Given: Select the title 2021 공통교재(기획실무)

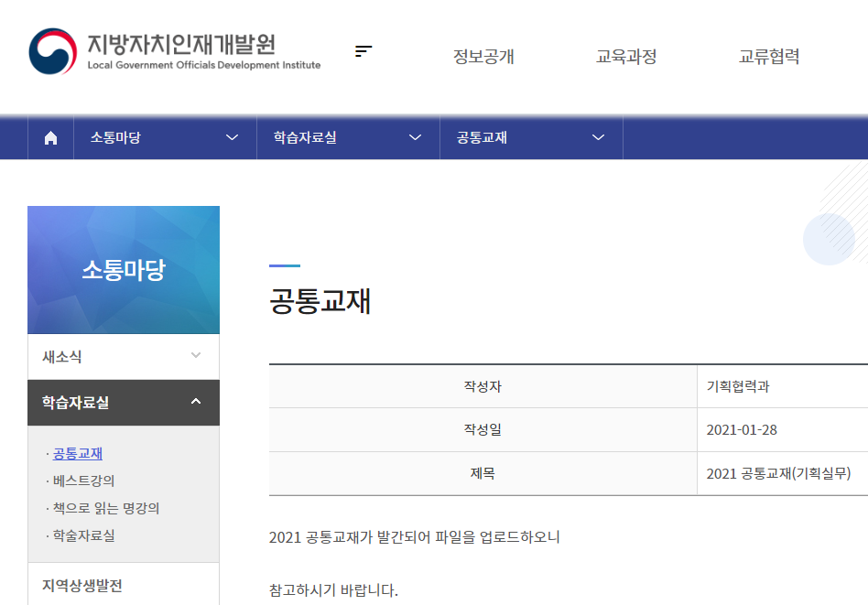Looking at the screenshot, I should coord(778,473).
